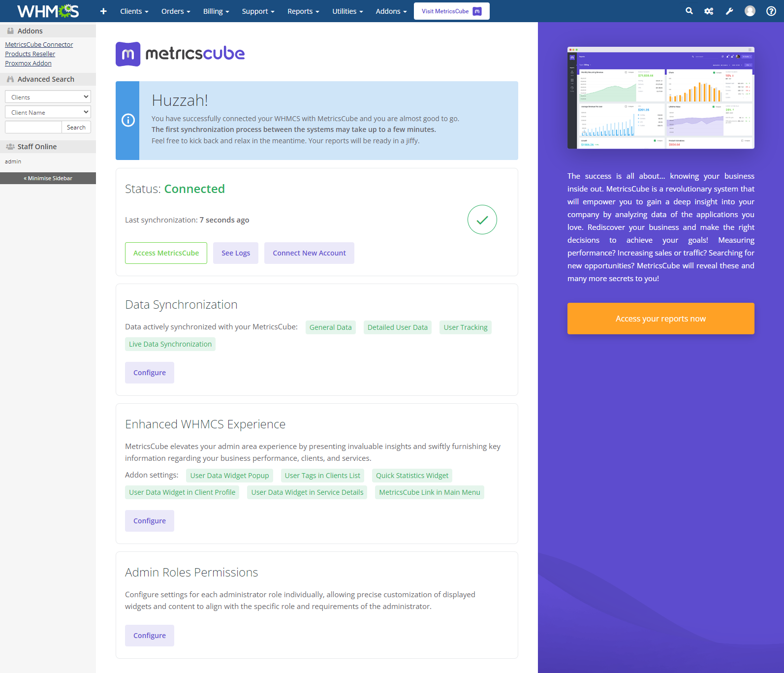Image resolution: width=784 pixels, height=673 pixels.
Task: Click Access your reports now button
Action: (x=660, y=319)
